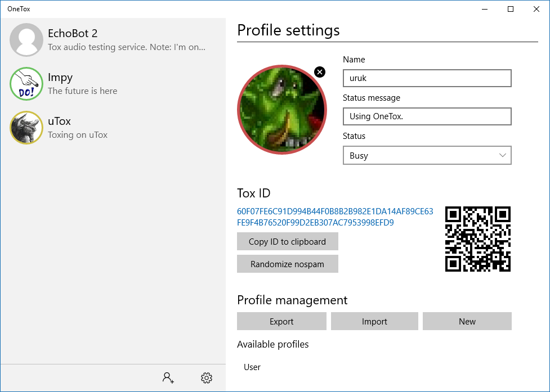Close the OneTox window
Screen dimensions: 550x392
(x=536, y=9)
